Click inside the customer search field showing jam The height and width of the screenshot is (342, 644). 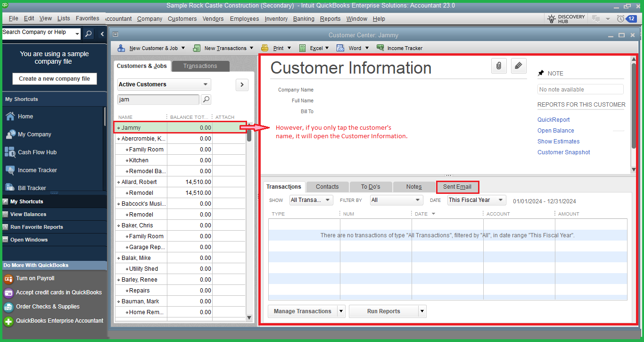point(158,99)
